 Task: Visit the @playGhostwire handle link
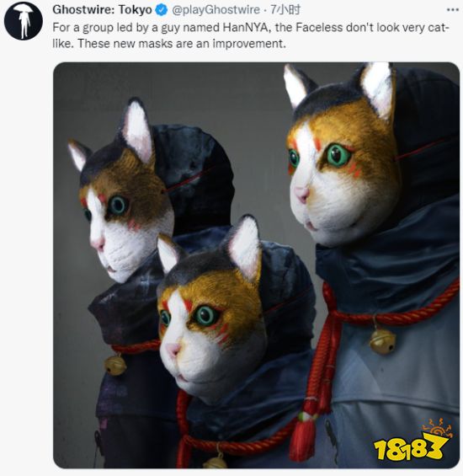point(216,10)
